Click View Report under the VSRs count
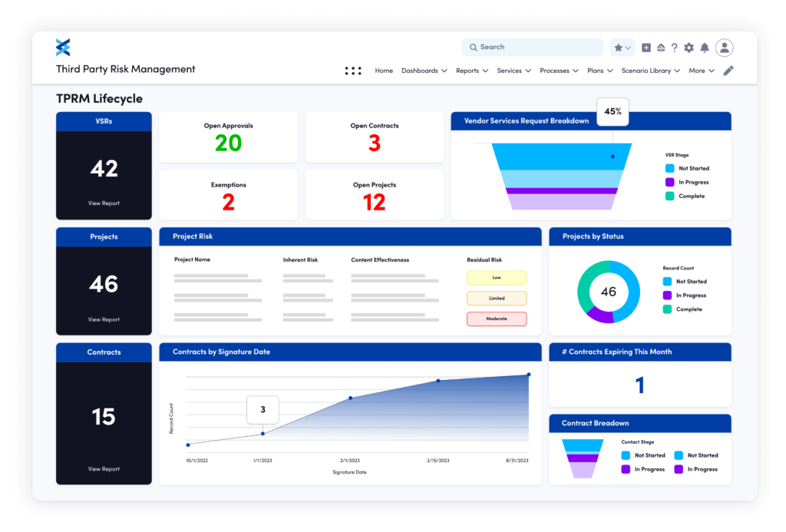Viewport: 786px width, 532px height. [x=104, y=203]
